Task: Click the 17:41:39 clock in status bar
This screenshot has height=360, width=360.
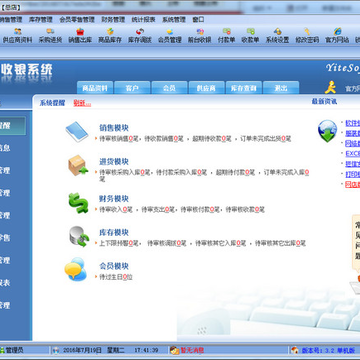Action: point(146,350)
